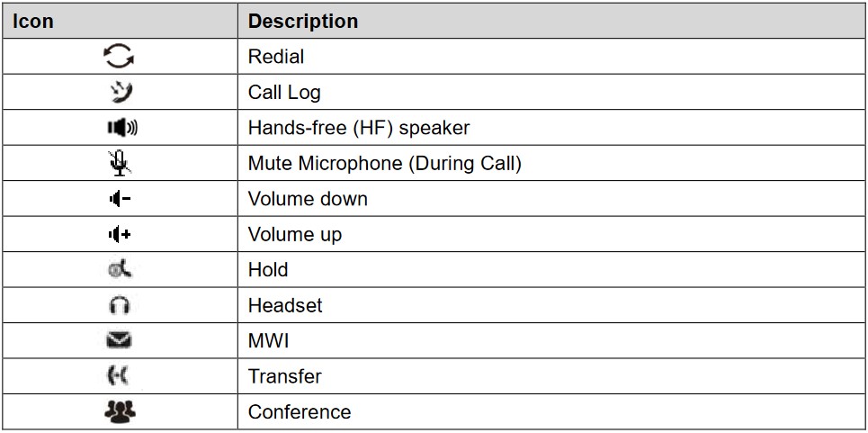Click the 'Headset' description cell
The width and height of the screenshot is (868, 433).
[285, 306]
